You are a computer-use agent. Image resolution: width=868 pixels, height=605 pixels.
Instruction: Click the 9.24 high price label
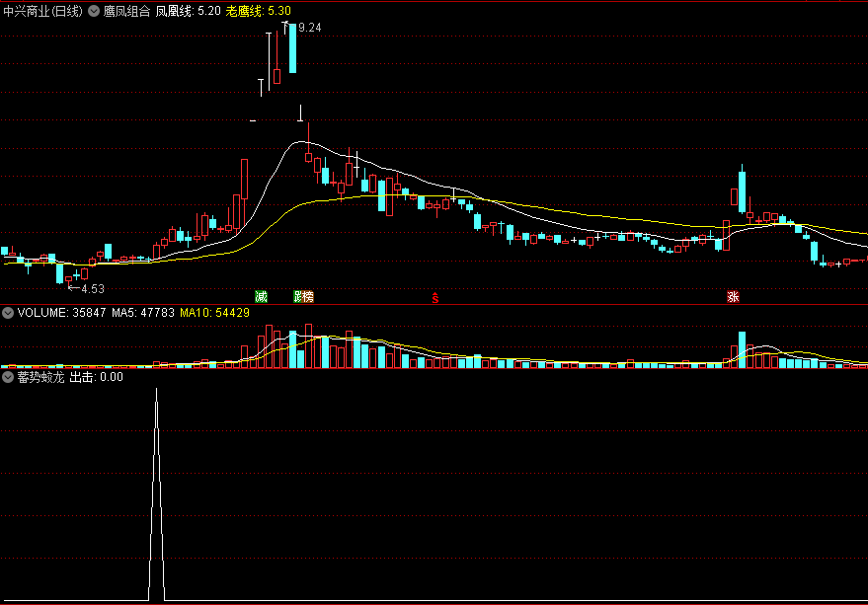point(309,28)
